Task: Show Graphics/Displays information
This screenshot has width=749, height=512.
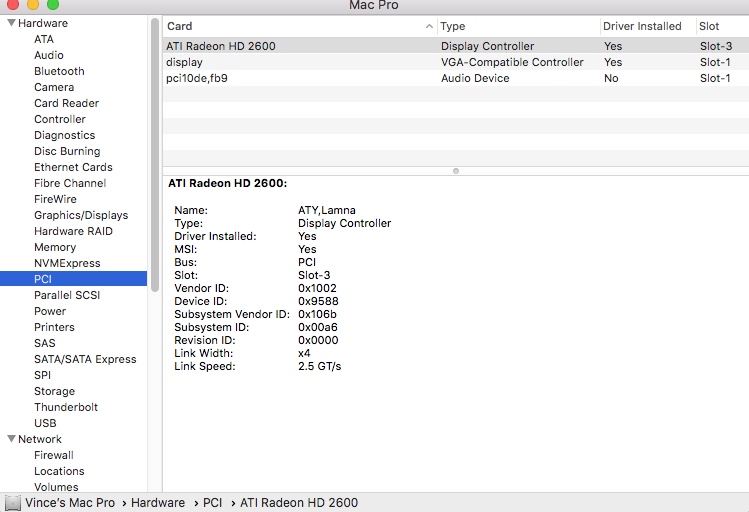Action: pos(81,215)
